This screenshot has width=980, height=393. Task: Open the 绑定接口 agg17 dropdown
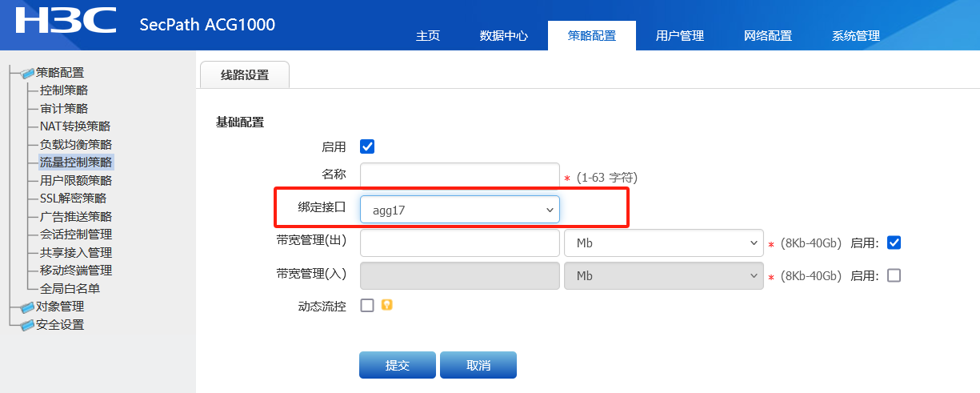(459, 210)
